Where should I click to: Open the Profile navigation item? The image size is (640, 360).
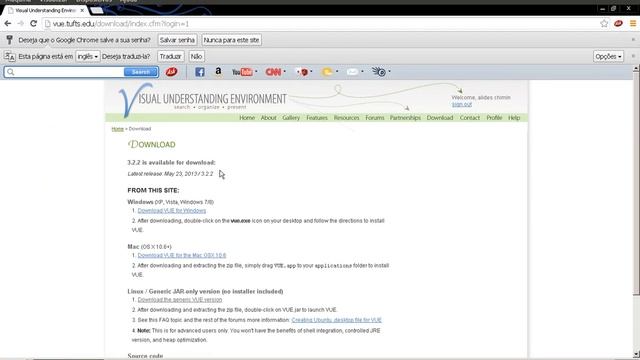[x=494, y=118]
